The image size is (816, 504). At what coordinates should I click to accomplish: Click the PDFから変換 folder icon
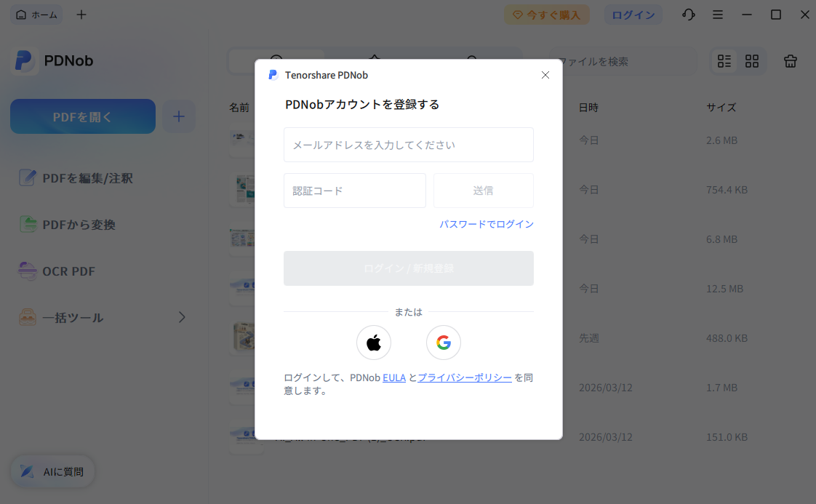pos(28,224)
